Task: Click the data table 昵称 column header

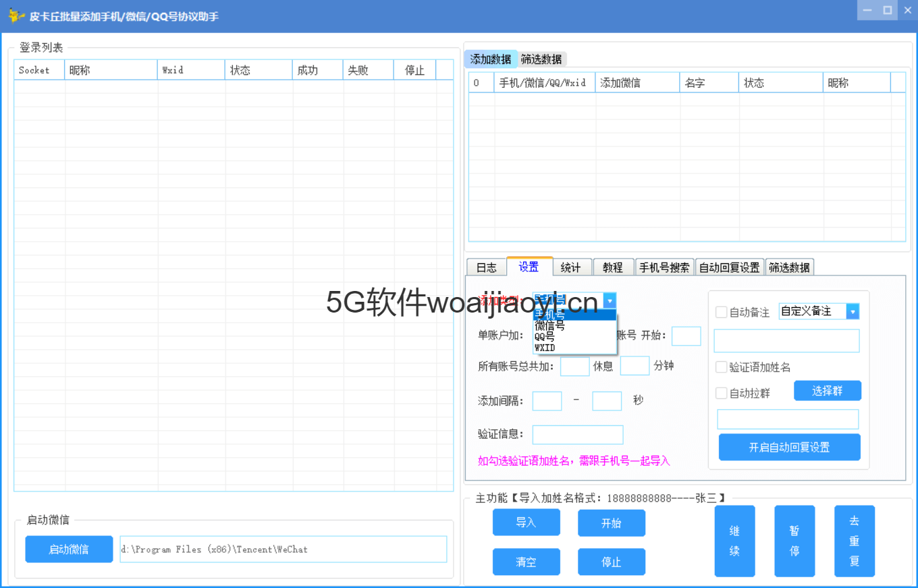Action: (x=857, y=83)
